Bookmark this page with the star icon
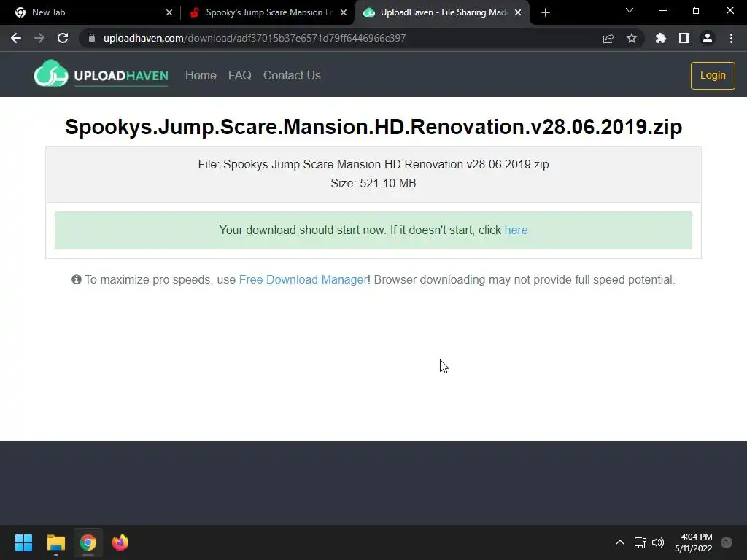The image size is (747, 560). pos(632,38)
